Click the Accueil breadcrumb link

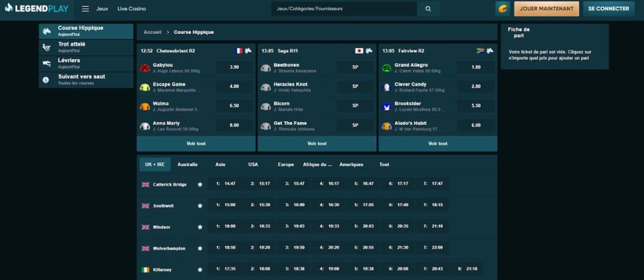click(152, 32)
